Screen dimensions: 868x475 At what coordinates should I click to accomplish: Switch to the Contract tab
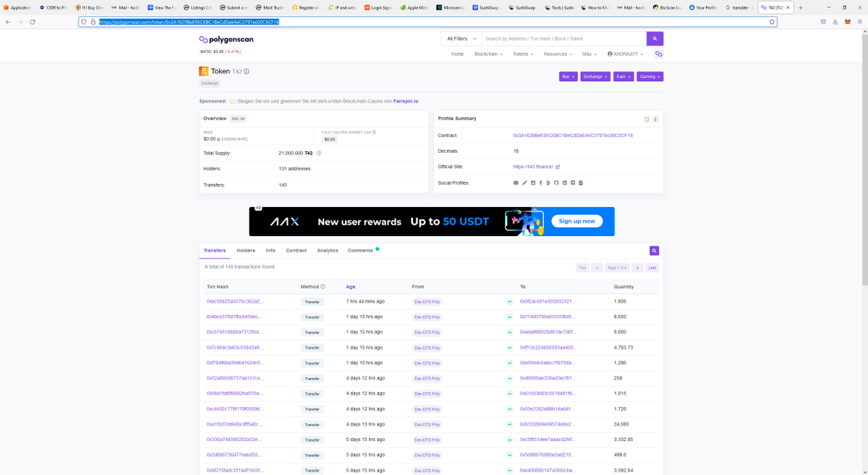(x=297, y=251)
